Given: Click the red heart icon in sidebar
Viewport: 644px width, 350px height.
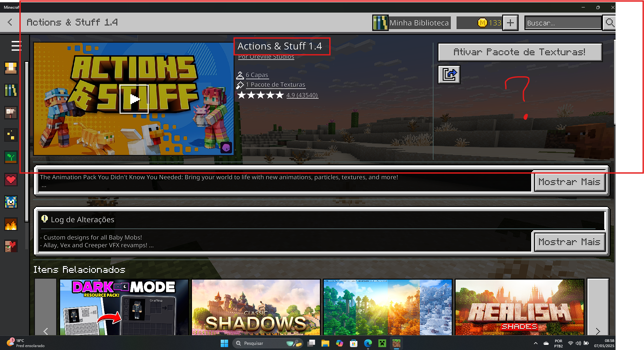Looking at the screenshot, I should click(11, 180).
